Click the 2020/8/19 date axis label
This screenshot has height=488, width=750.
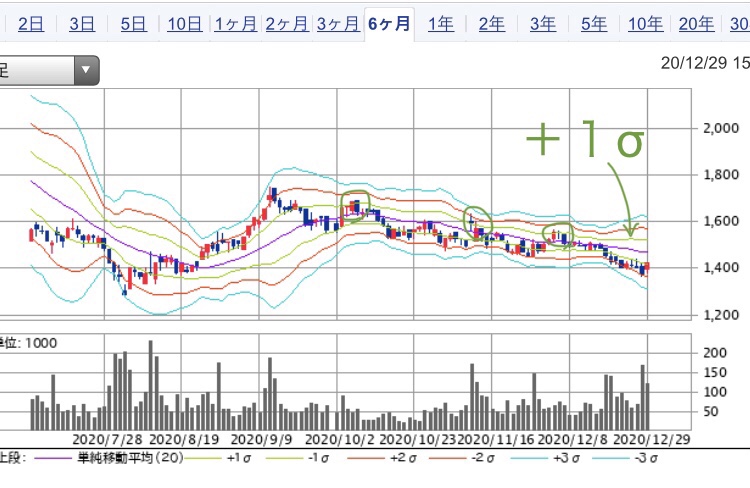point(184,439)
